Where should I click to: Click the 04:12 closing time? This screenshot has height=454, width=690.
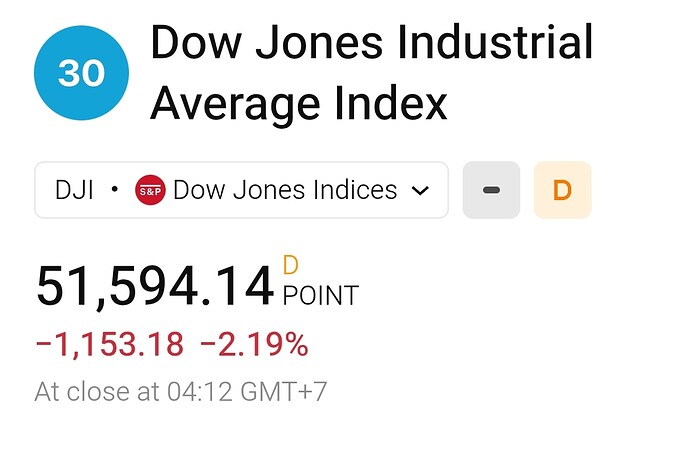pyautogui.click(x=200, y=392)
